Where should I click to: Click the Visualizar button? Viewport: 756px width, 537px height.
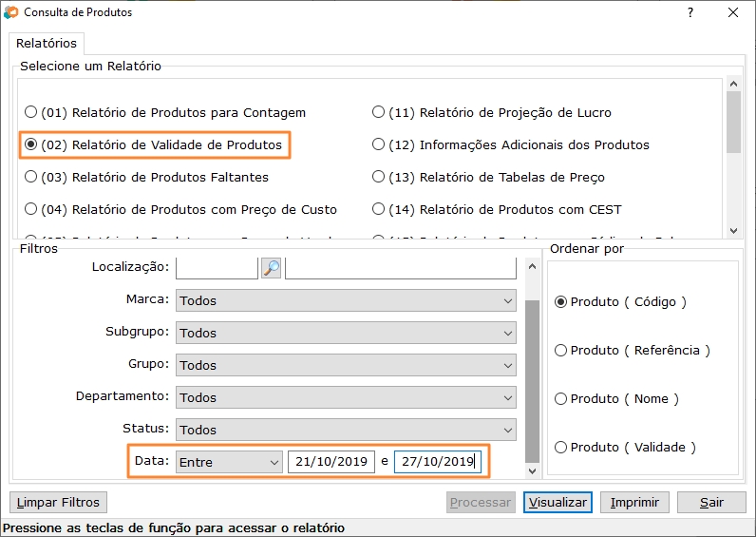click(558, 502)
